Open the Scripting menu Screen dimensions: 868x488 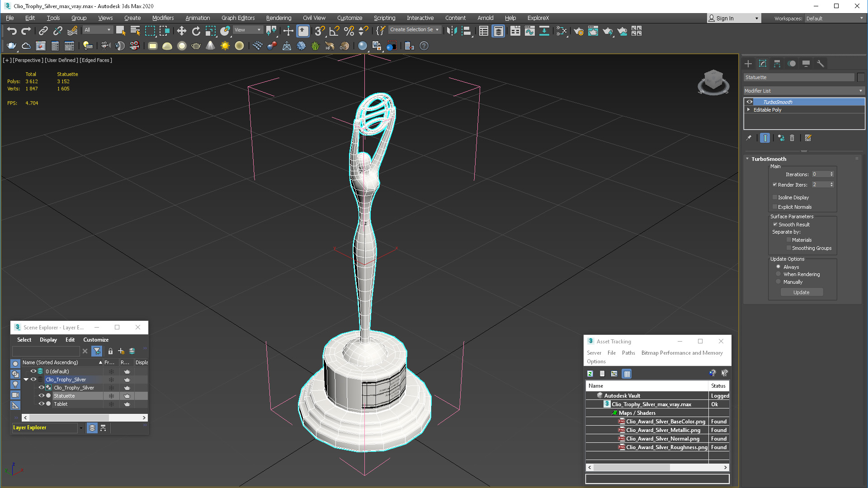384,18
